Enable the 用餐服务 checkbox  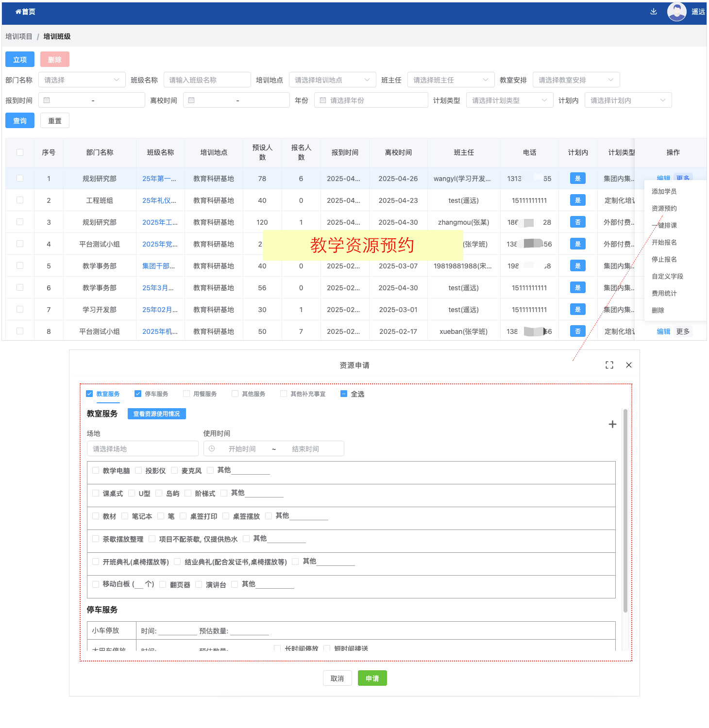coord(186,394)
